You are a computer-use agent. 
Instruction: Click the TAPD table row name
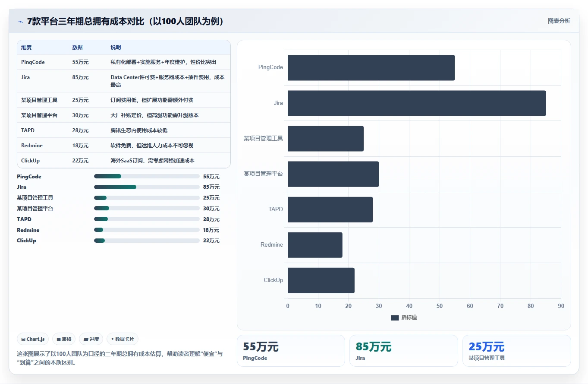pos(28,130)
